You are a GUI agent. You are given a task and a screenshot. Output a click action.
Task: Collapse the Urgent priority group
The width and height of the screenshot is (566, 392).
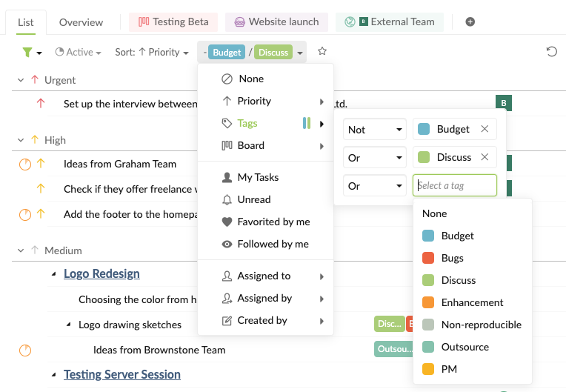[x=20, y=80]
